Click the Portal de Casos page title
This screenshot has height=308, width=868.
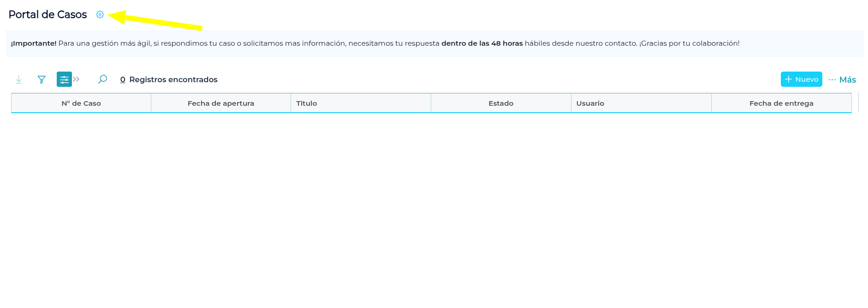(48, 15)
